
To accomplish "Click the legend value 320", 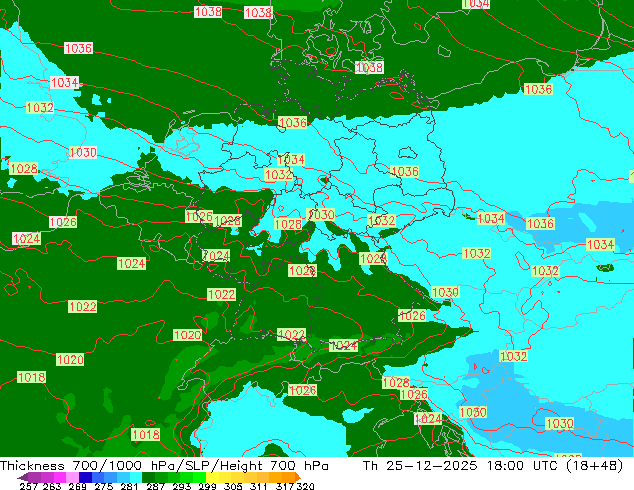I will [x=305, y=486].
